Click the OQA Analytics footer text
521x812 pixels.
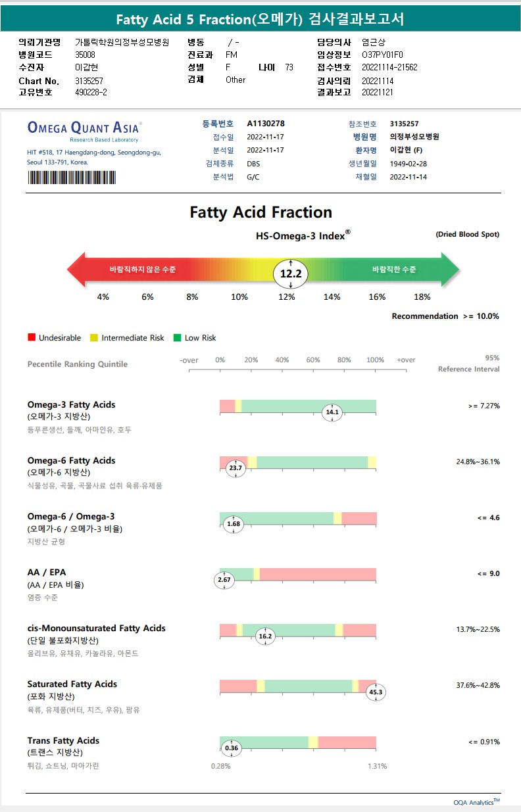pos(476,801)
